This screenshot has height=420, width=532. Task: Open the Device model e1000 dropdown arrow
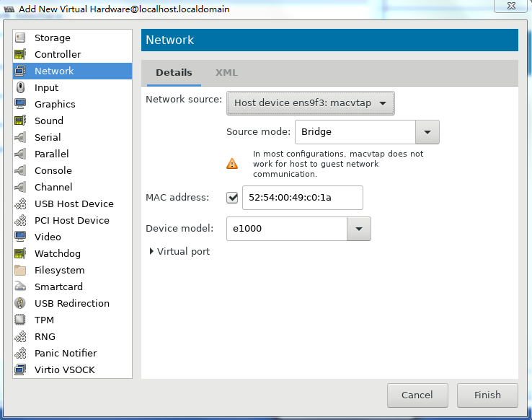pyautogui.click(x=359, y=229)
